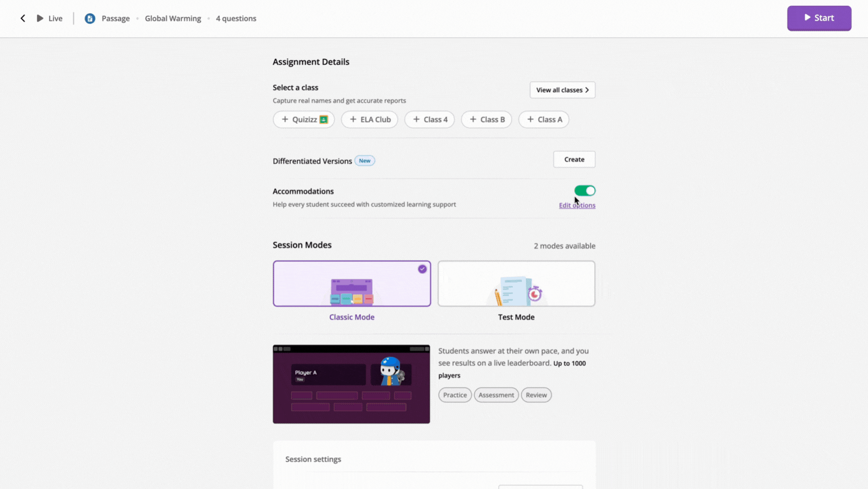Click the Test Mode label

(x=516, y=317)
